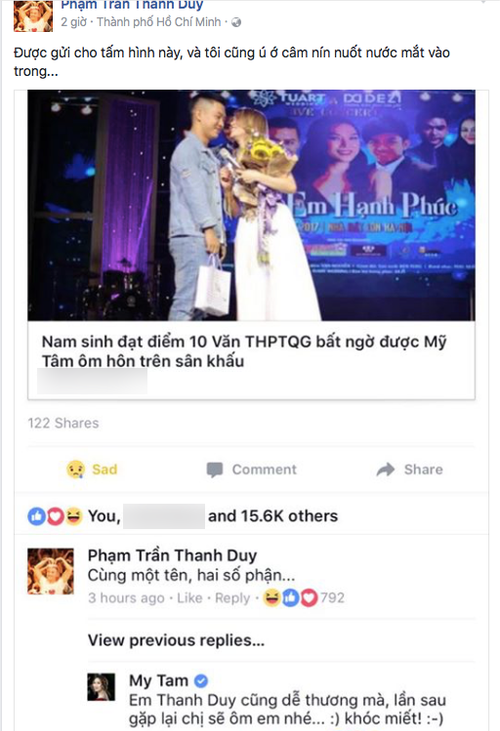Image resolution: width=500 pixels, height=731 pixels.
Task: Click the public globe privacy icon
Action: 236,22
